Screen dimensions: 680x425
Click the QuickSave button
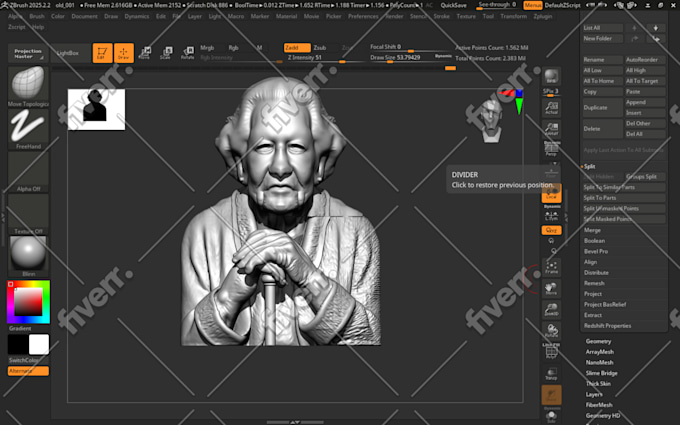(453, 5)
